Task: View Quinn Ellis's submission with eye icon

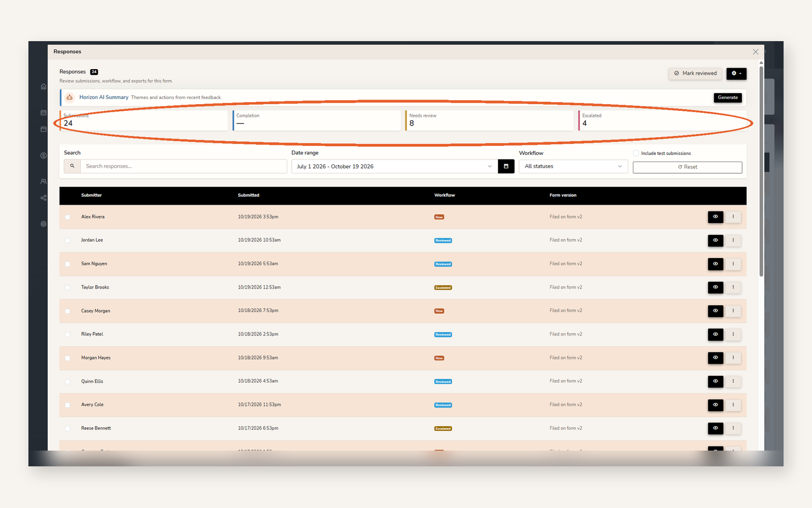Action: pos(716,381)
